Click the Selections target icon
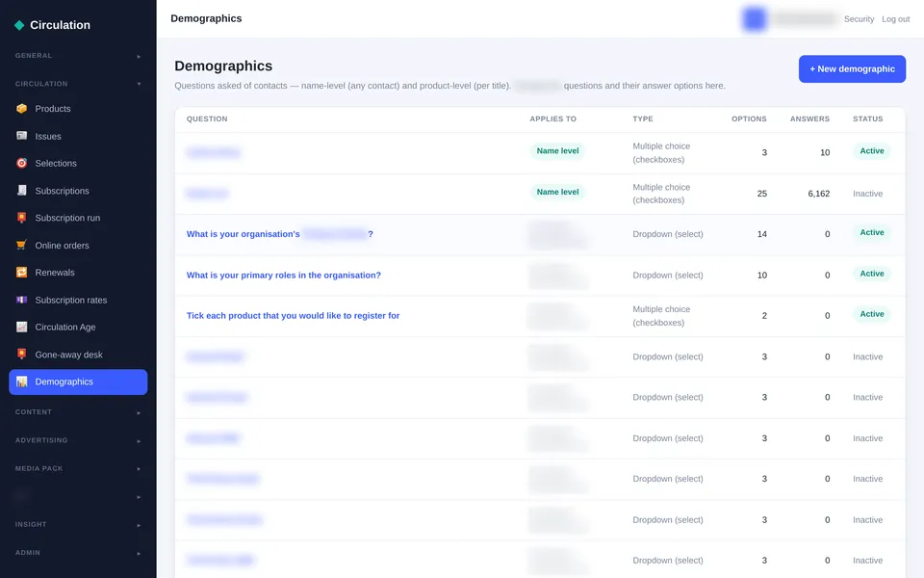 click(x=22, y=163)
